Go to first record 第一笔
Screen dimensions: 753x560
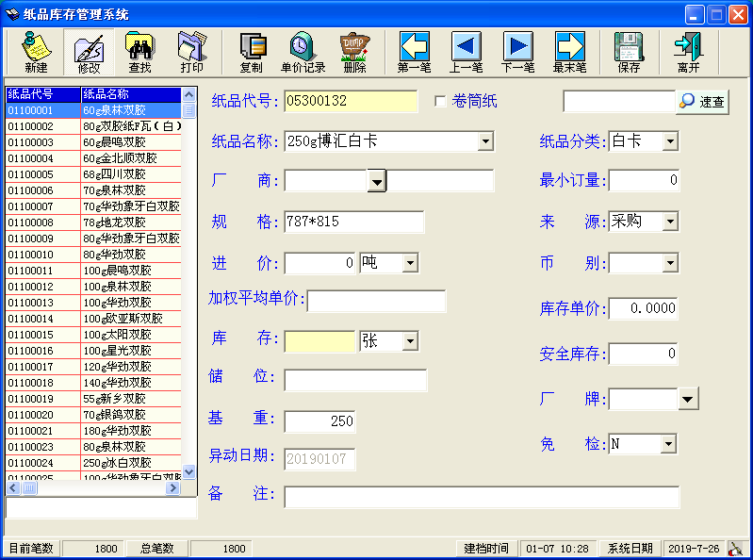pyautogui.click(x=415, y=52)
